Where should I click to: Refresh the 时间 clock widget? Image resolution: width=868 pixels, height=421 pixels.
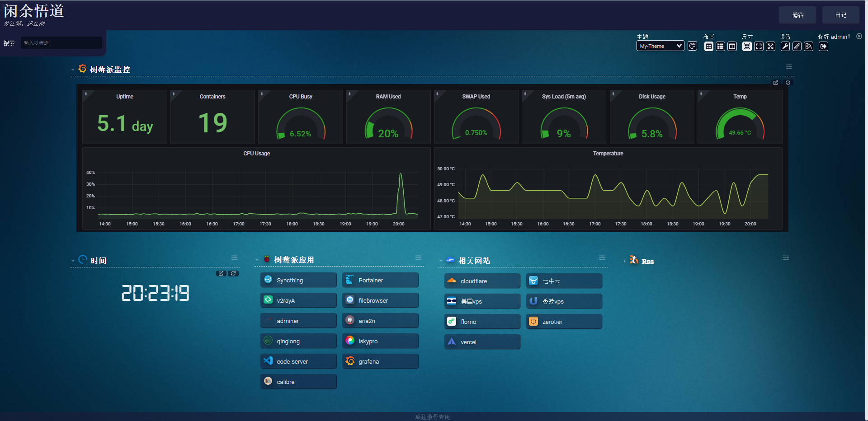[x=233, y=273]
